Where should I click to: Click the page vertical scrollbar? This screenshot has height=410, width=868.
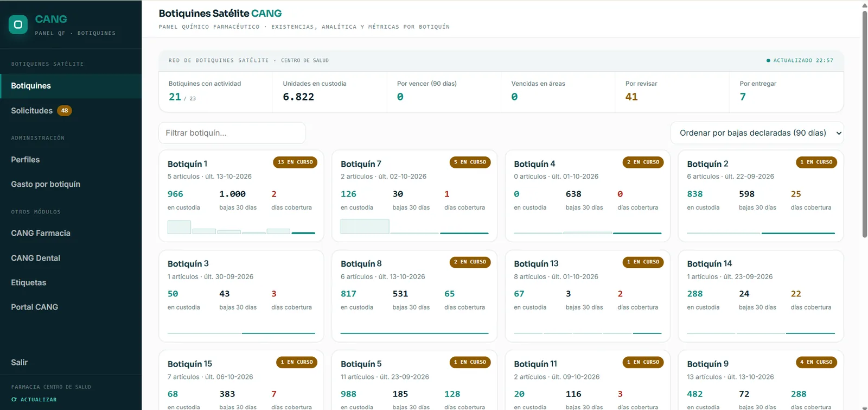[x=865, y=124]
